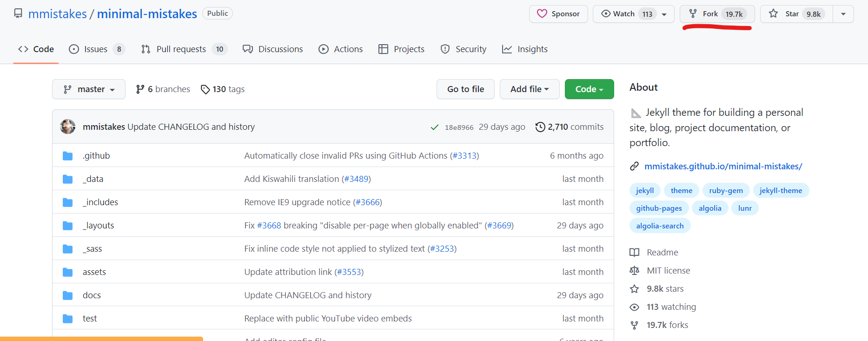The image size is (868, 341).
Task: Open commit hash 18e8966
Action: pos(459,127)
